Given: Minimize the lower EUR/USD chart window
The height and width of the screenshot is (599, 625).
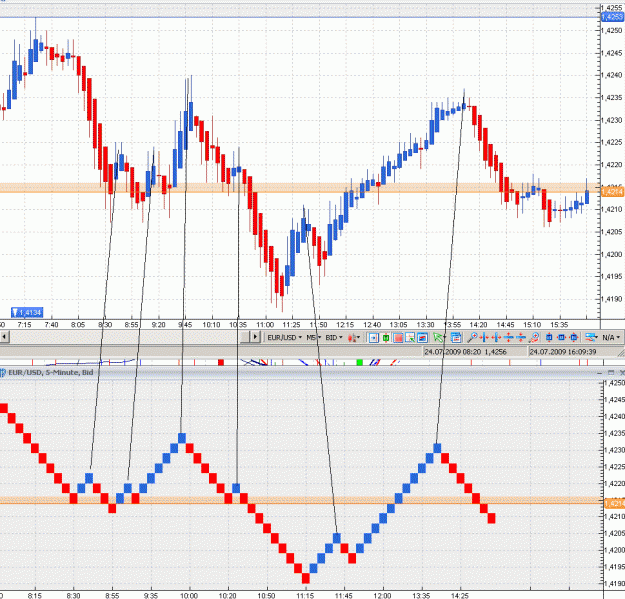Looking at the screenshot, I should (599, 373).
